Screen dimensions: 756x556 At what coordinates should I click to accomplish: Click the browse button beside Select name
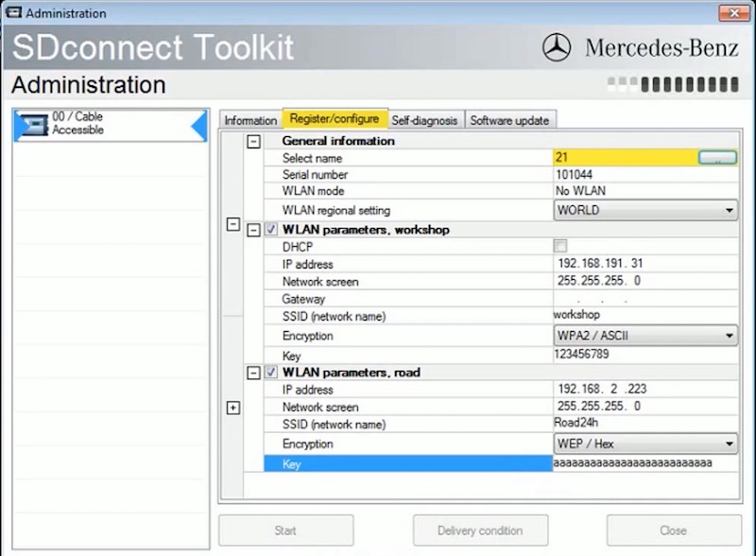click(717, 158)
